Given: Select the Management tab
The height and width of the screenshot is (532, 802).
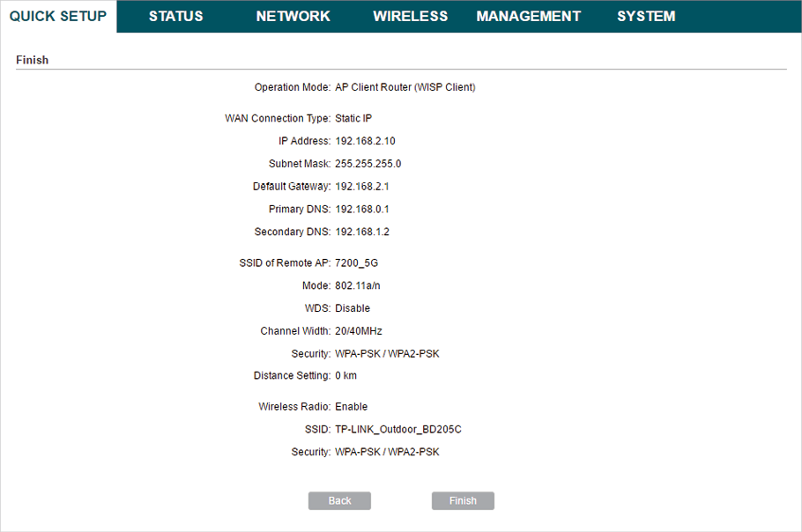Looking at the screenshot, I should coord(528,17).
